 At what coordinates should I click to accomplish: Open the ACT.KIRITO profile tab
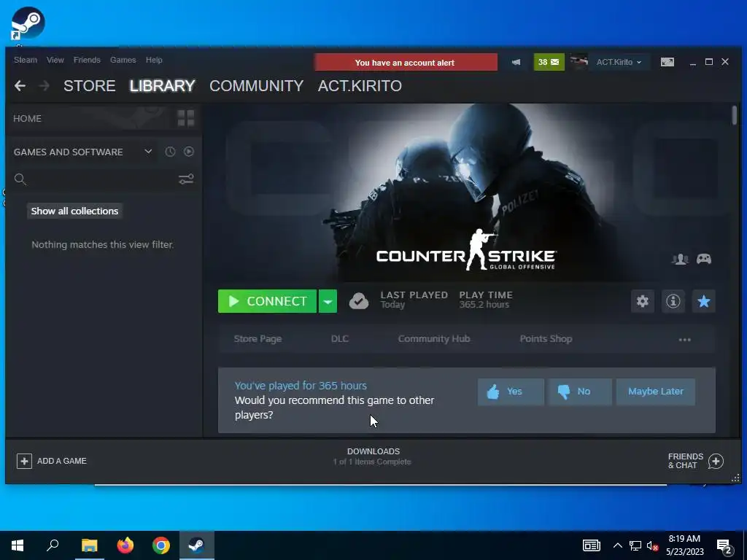[360, 86]
